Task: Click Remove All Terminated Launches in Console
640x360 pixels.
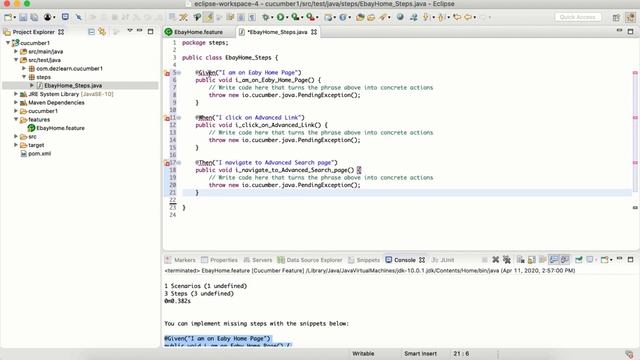Action: pyautogui.click(x=507, y=260)
